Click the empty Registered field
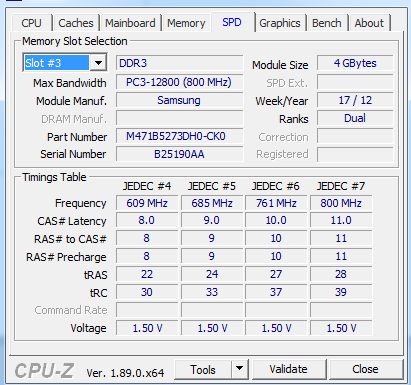 (355, 154)
